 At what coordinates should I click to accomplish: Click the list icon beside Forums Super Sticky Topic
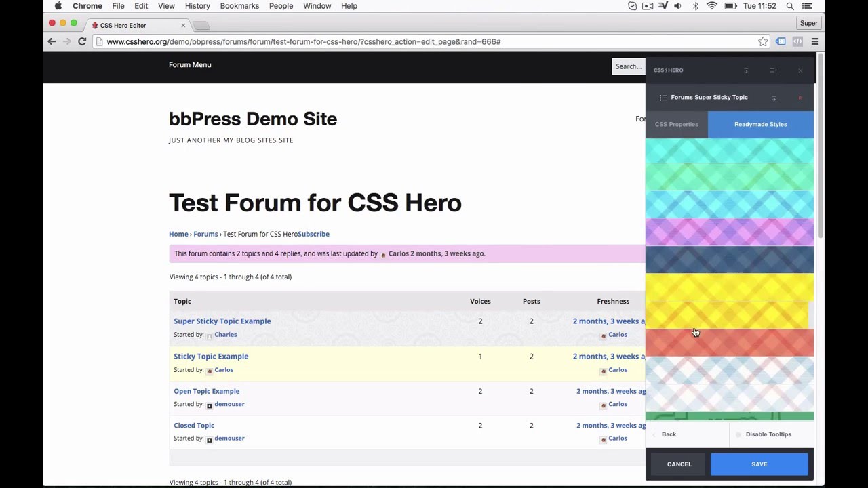663,98
